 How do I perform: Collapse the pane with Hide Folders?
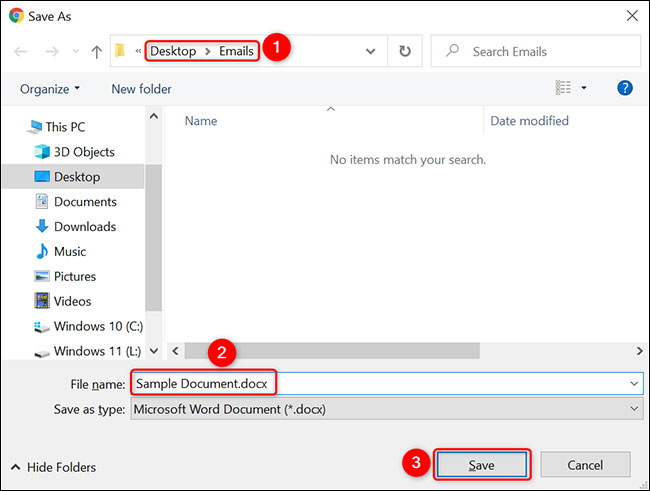pos(53,467)
